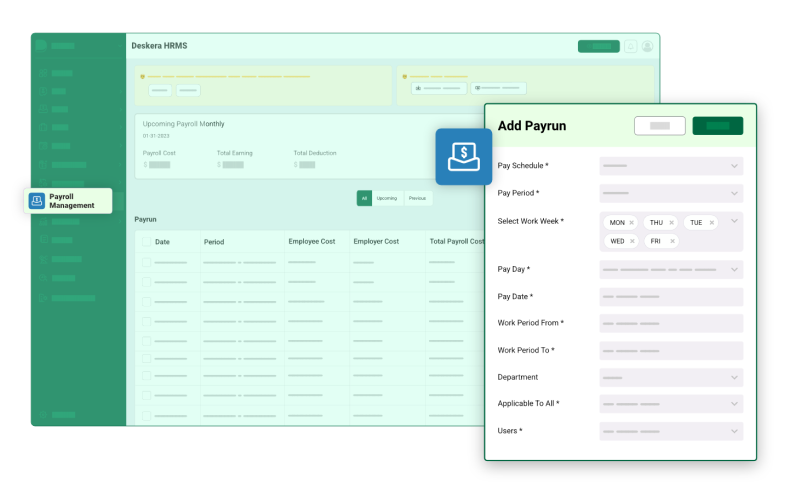The width and height of the screenshot is (790, 494).
Task: Click the Employer Cost column header
Action: [x=376, y=241]
